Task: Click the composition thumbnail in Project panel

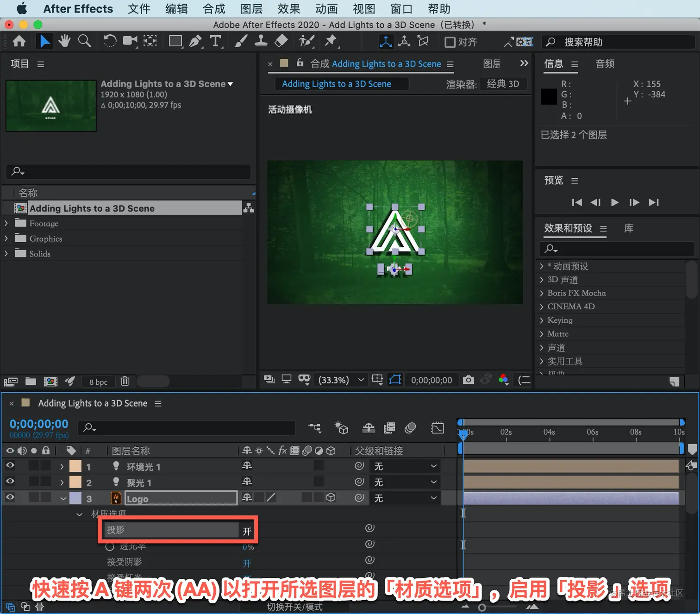Action: coord(51,106)
